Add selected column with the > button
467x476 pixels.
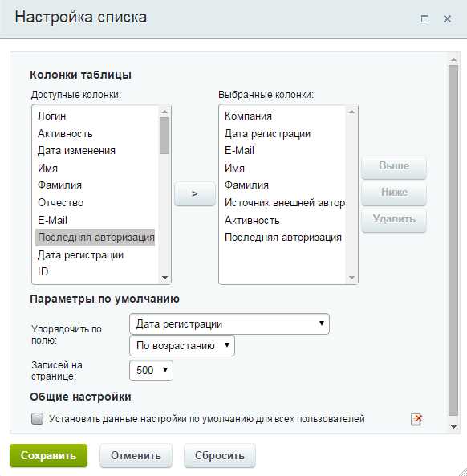click(195, 193)
